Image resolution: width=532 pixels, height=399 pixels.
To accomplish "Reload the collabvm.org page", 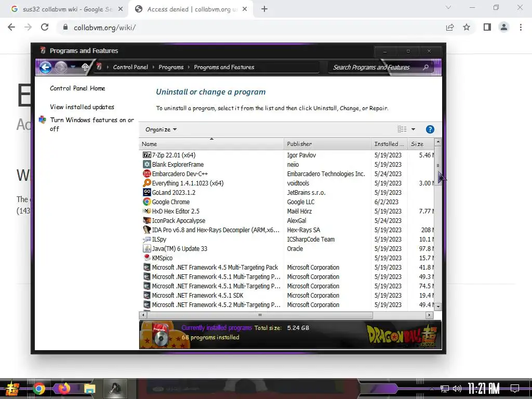I will pos(45,27).
